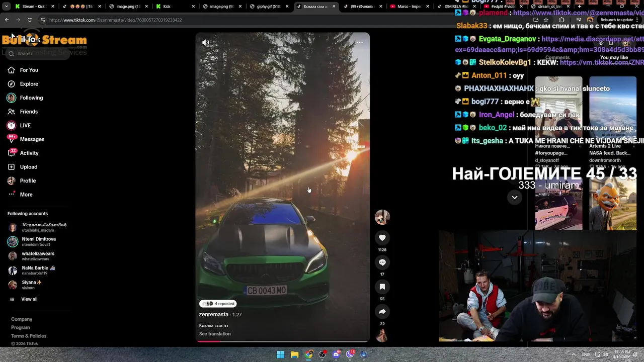Open the spinning sound disc
Image resolution: width=644 pixels, height=362 pixels.
click(x=382, y=335)
